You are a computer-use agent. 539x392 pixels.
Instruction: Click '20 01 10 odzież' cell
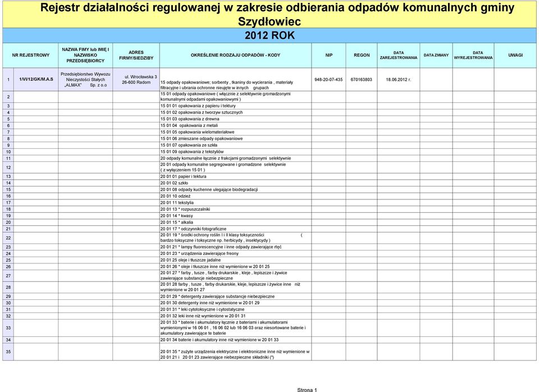point(235,196)
